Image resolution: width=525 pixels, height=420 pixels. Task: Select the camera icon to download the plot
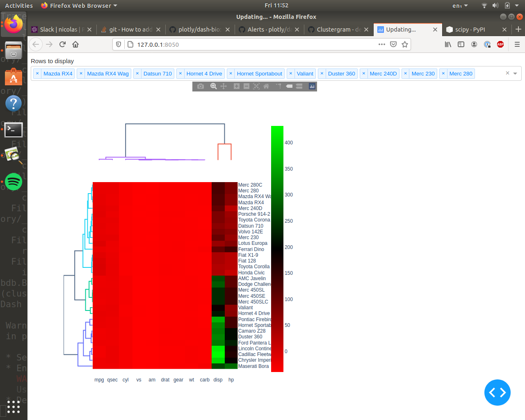[x=201, y=86]
